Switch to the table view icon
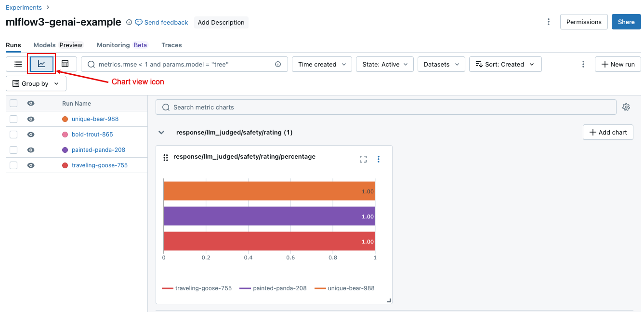Image resolution: width=644 pixels, height=312 pixels. [x=65, y=64]
